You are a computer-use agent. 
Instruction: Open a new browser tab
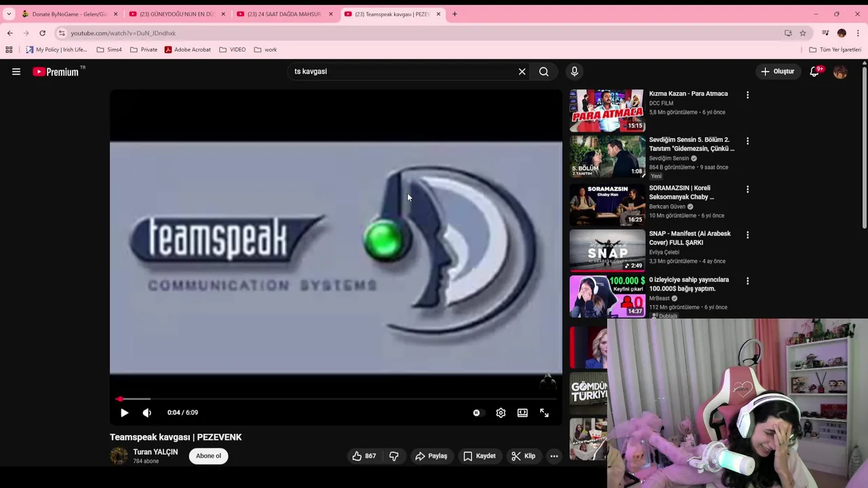454,14
